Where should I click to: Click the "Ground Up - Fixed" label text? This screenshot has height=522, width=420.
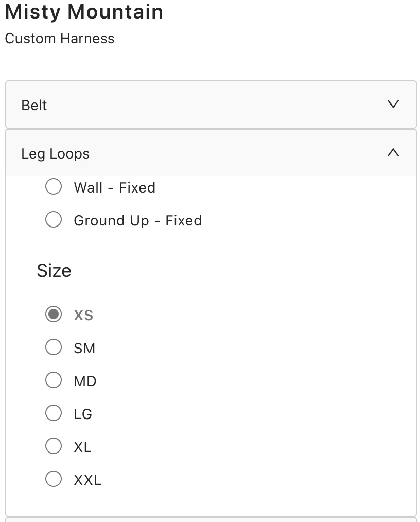pyautogui.click(x=137, y=220)
